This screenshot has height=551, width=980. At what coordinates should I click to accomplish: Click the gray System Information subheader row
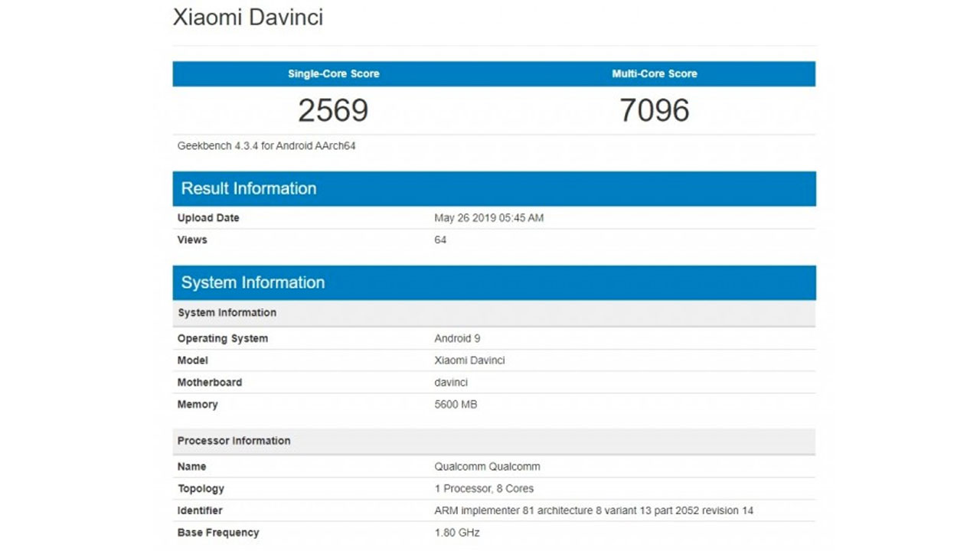(x=494, y=313)
